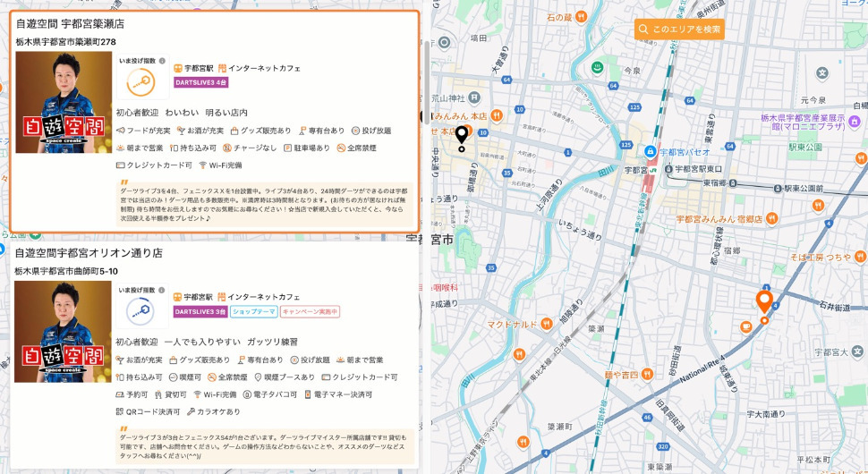Click the インターネットカフェ tag in 簗瀬店 card

point(260,68)
